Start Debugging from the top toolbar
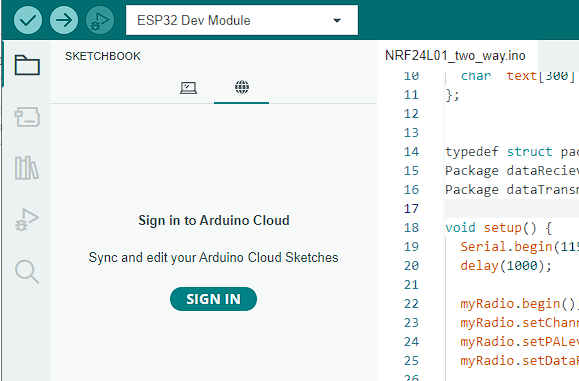Screen dimensions: 579x381 (100, 20)
